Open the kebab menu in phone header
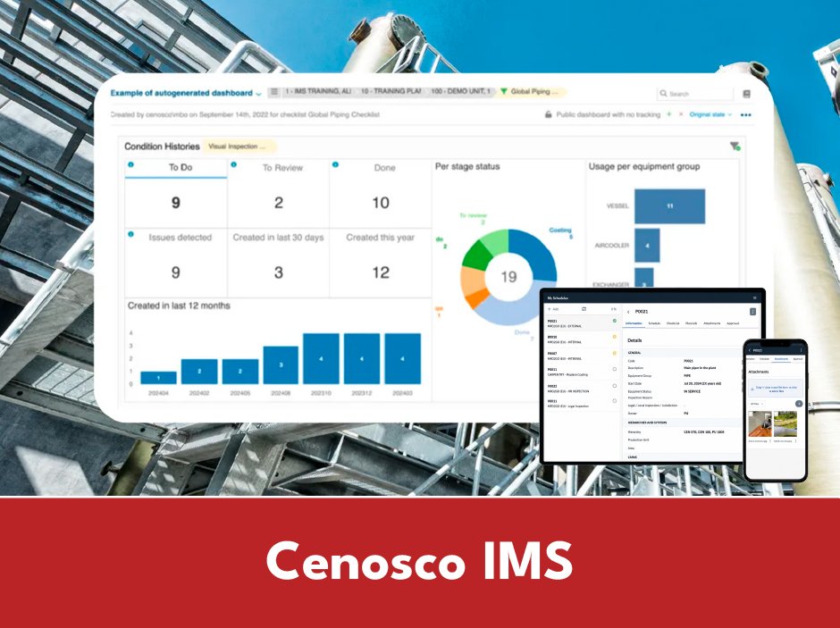 click(x=801, y=350)
